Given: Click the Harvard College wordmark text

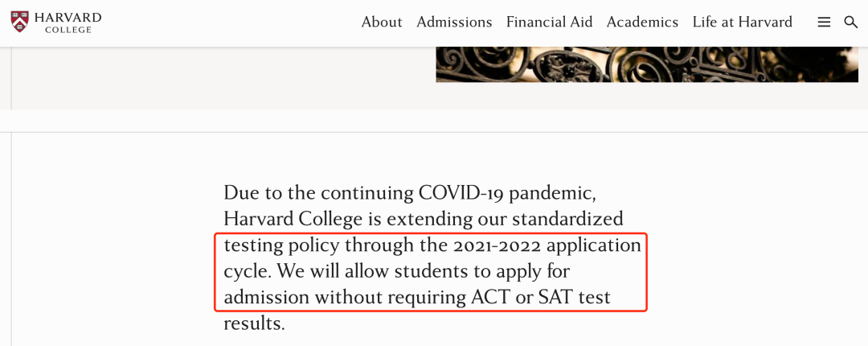Looking at the screenshot, I should (68, 23).
